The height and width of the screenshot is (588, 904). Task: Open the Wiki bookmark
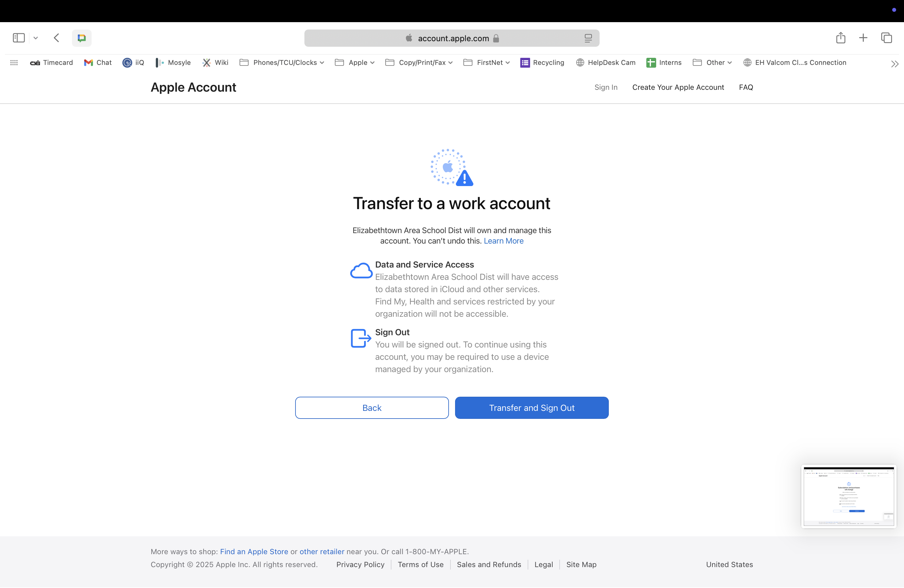(215, 63)
